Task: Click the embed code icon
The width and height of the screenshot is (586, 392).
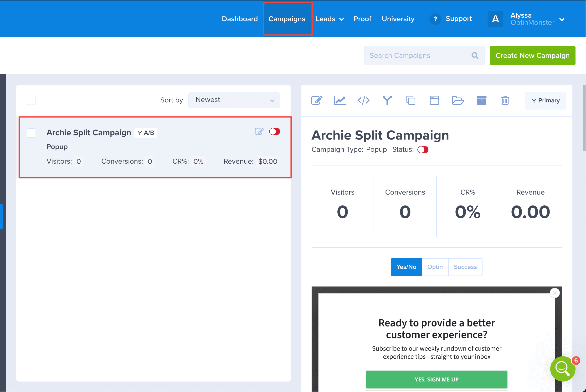Action: tap(363, 100)
